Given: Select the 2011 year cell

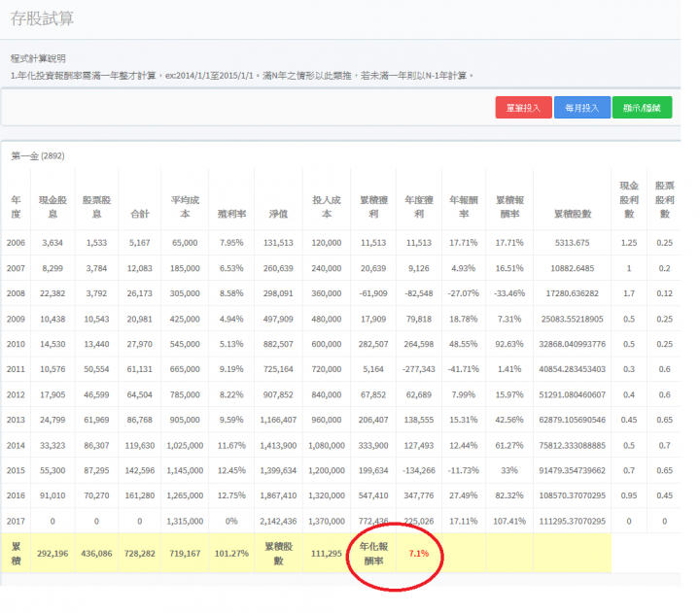Looking at the screenshot, I should pyautogui.click(x=16, y=369).
